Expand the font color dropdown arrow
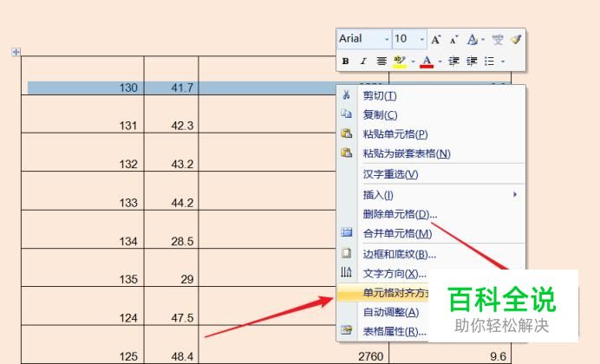The image size is (600, 364). pyautogui.click(x=440, y=62)
